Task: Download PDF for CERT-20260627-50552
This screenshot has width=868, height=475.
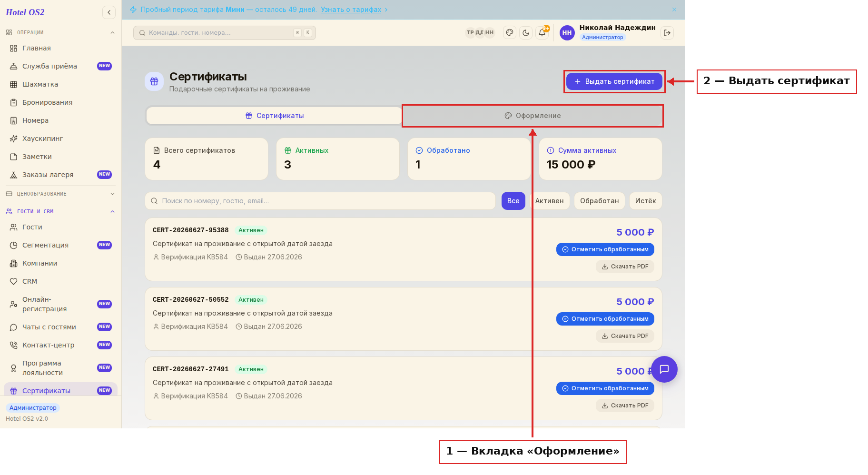Action: (625, 336)
